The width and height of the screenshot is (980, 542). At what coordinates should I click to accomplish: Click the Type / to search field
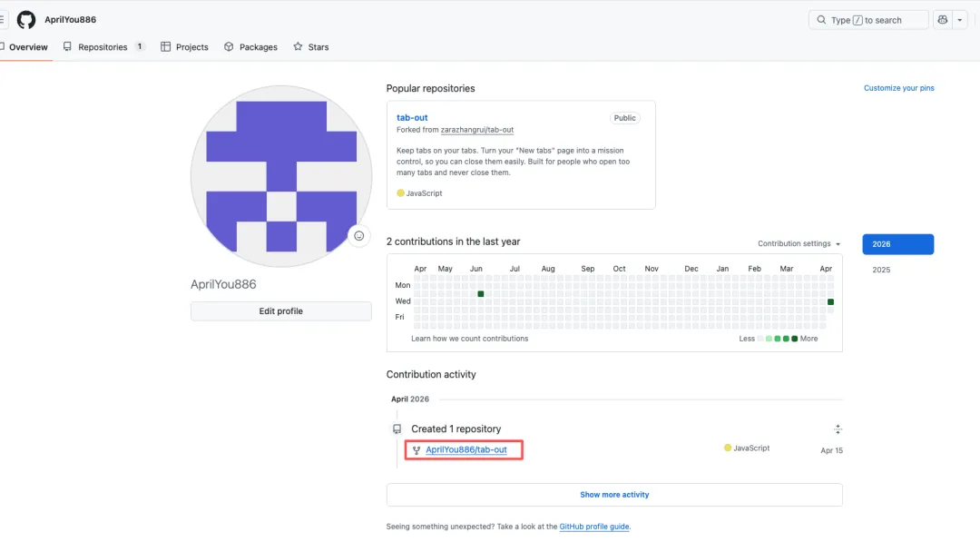(867, 20)
